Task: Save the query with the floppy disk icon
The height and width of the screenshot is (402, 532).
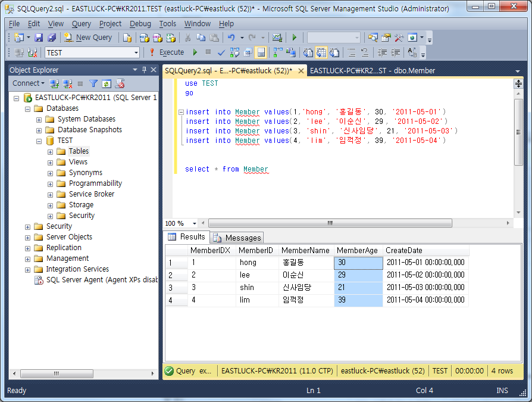Action: tap(39, 38)
